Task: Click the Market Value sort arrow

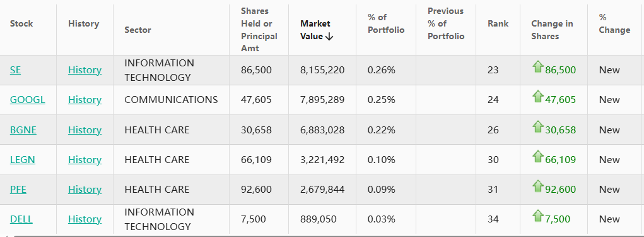Action: pos(329,37)
